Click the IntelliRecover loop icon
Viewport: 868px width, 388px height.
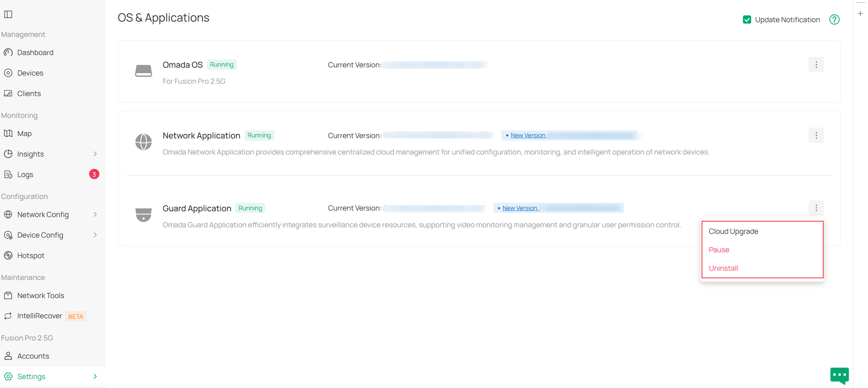[8, 316]
